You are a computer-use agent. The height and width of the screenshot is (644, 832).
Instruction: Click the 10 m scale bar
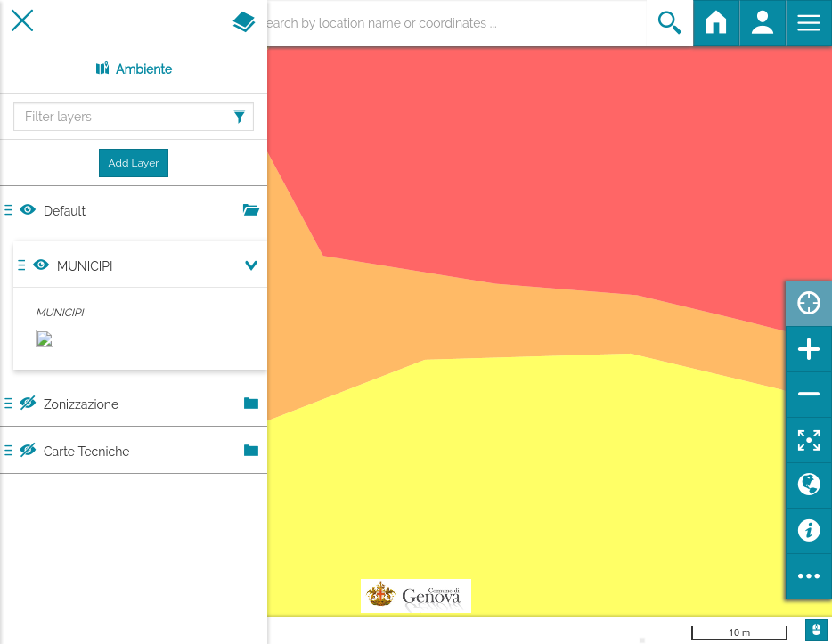coord(739,632)
